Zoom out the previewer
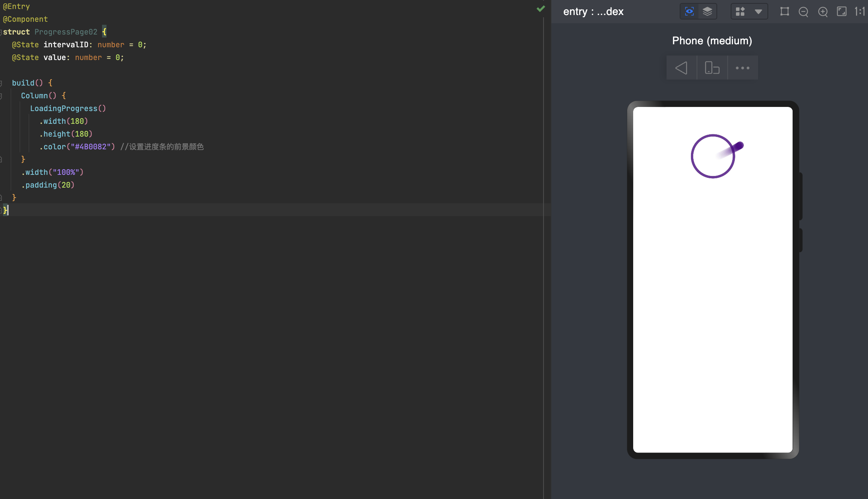 coord(803,12)
